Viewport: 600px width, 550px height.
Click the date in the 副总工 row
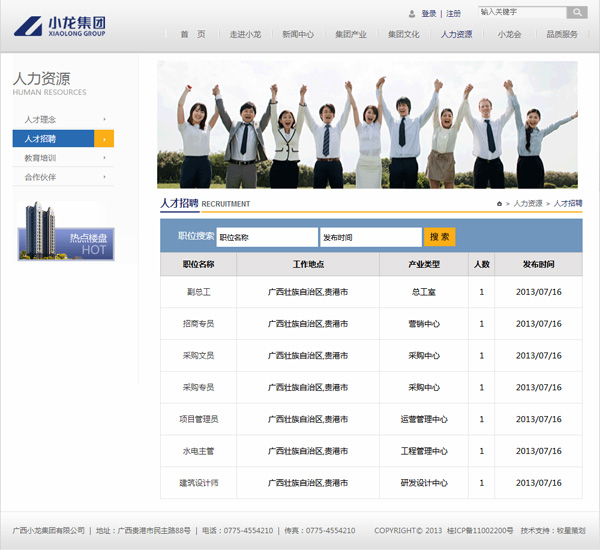click(539, 292)
